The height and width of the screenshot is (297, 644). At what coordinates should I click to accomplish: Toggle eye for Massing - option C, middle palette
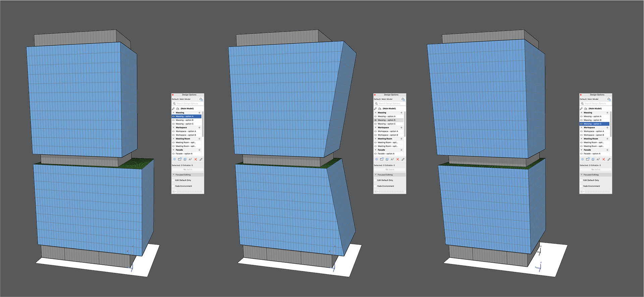click(x=375, y=124)
